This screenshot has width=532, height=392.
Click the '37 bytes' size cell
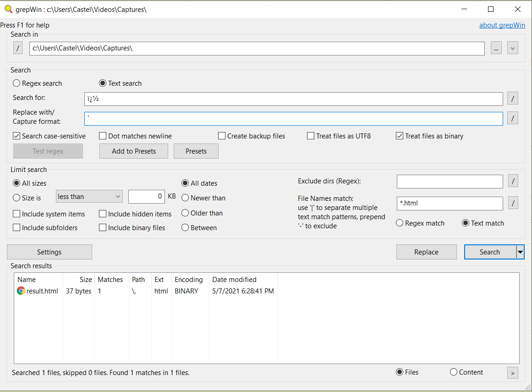tap(79, 291)
